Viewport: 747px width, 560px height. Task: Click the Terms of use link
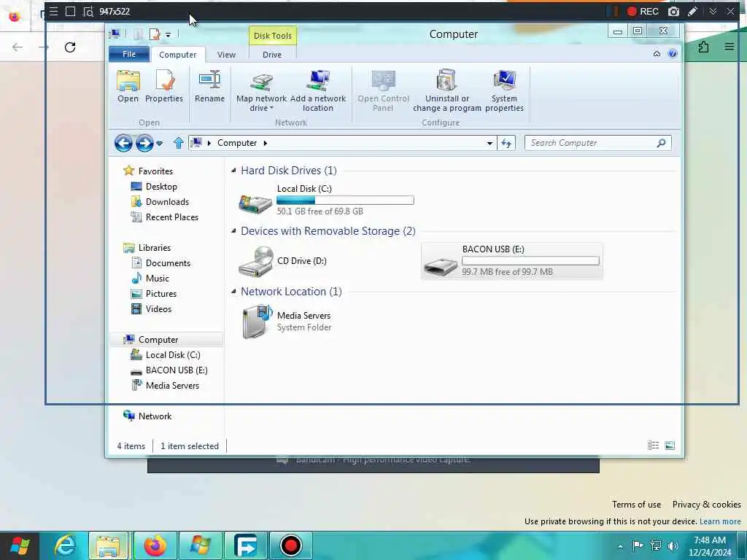636,505
